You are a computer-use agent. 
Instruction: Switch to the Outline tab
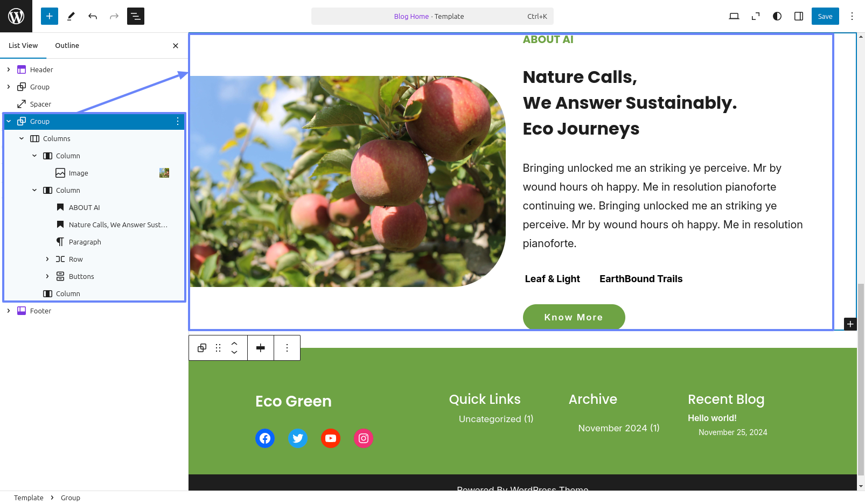(x=67, y=46)
